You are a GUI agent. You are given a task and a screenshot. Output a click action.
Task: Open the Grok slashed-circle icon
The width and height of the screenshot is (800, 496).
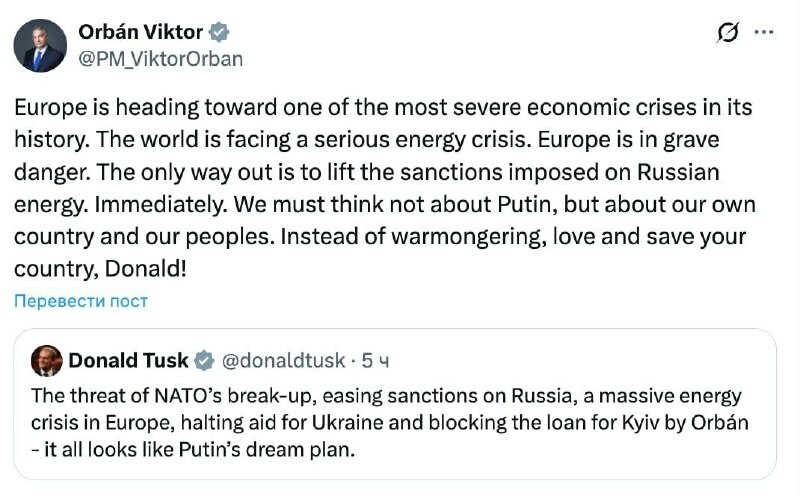[728, 34]
